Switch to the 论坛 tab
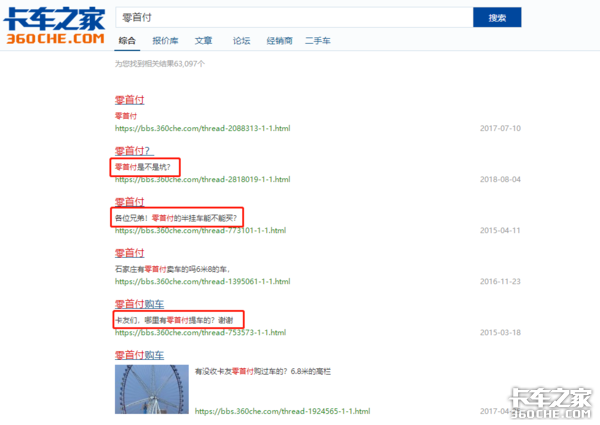 pos(241,40)
